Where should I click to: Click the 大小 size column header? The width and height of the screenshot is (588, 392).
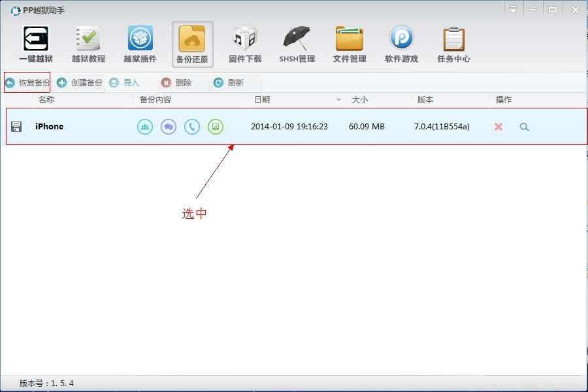359,100
